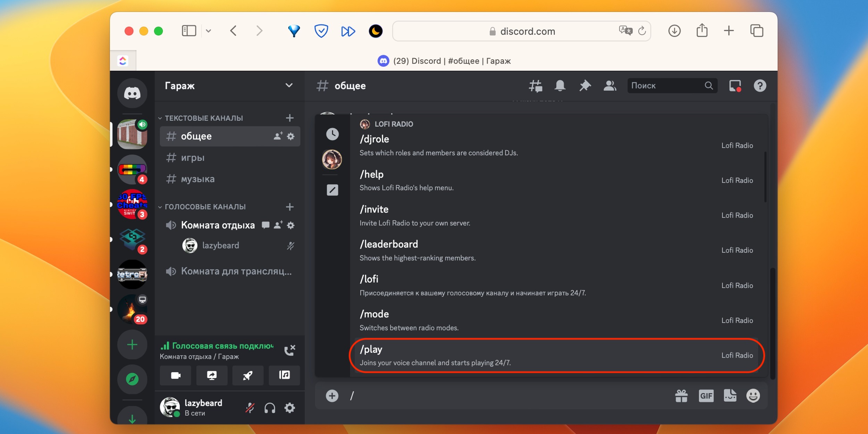Choose the /djrole command
This screenshot has width=868, height=434.
point(557,145)
